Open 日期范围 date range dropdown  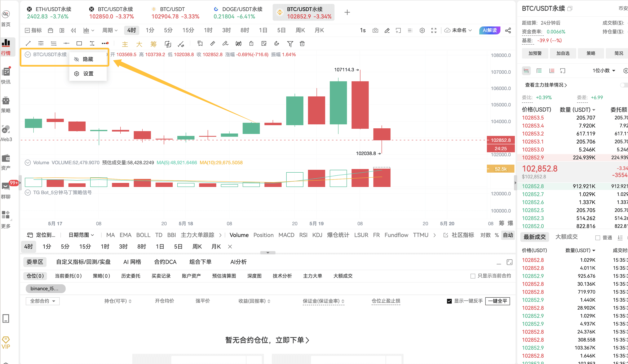(x=81, y=235)
